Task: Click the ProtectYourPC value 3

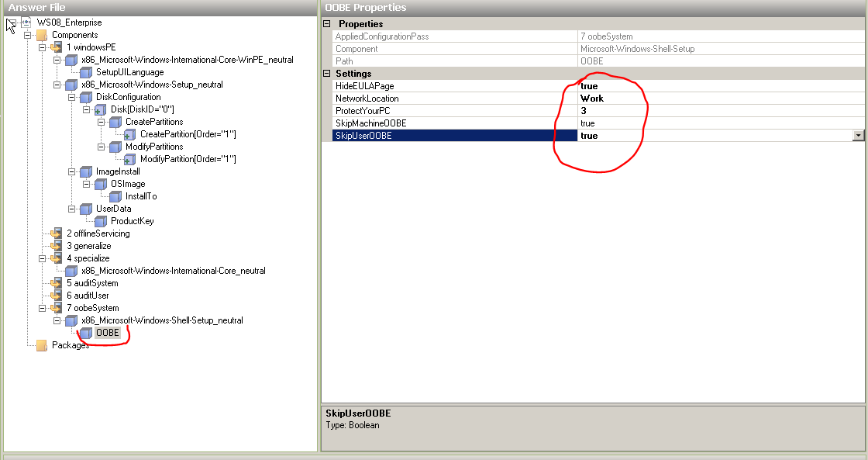Action: 584,111
